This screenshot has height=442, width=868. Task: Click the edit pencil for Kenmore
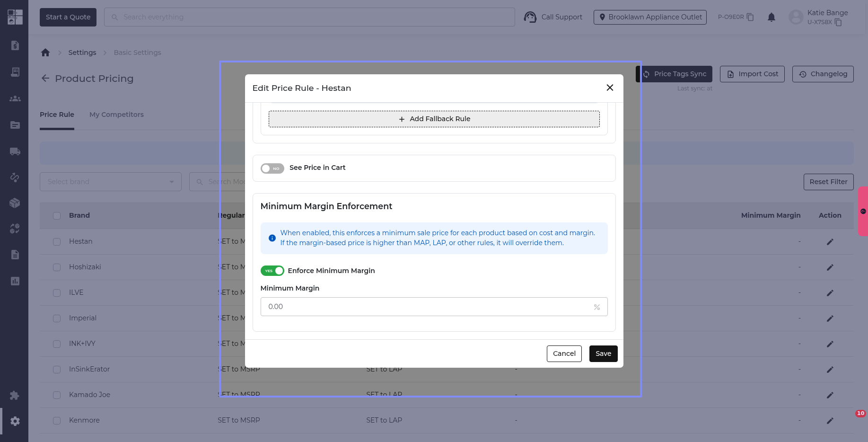click(x=830, y=420)
